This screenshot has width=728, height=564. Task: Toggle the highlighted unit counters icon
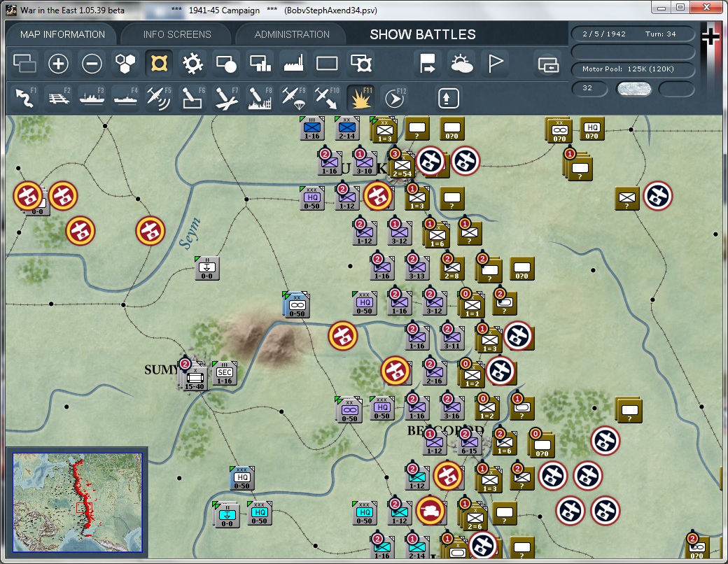[159, 64]
